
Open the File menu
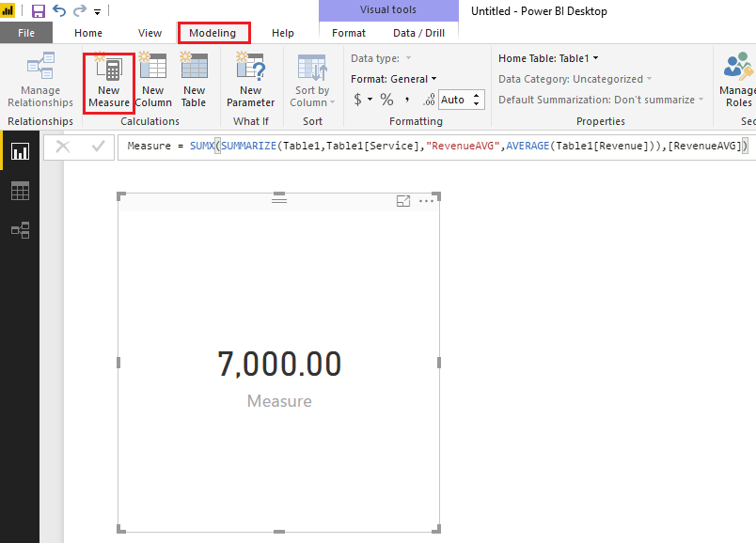pyautogui.click(x=26, y=33)
